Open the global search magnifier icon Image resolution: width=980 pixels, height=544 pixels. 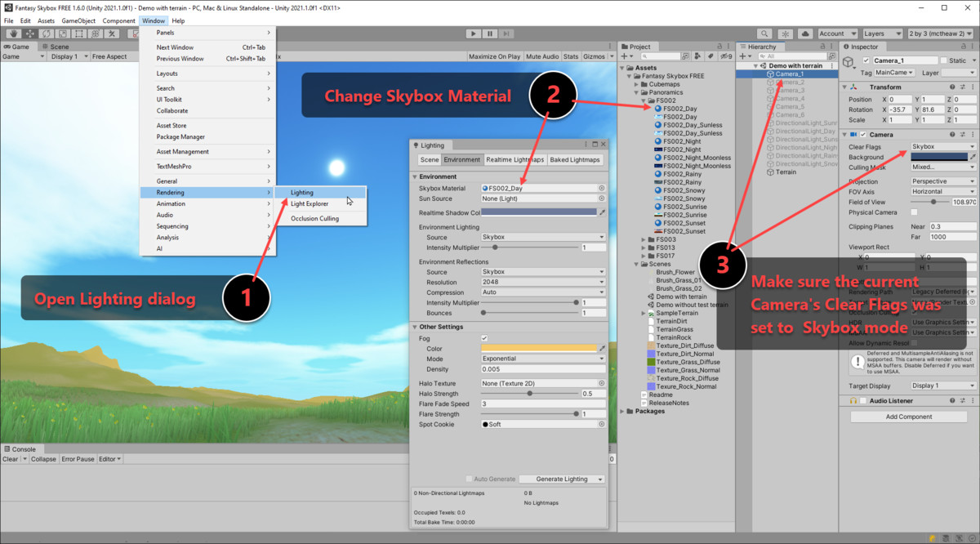764,33
